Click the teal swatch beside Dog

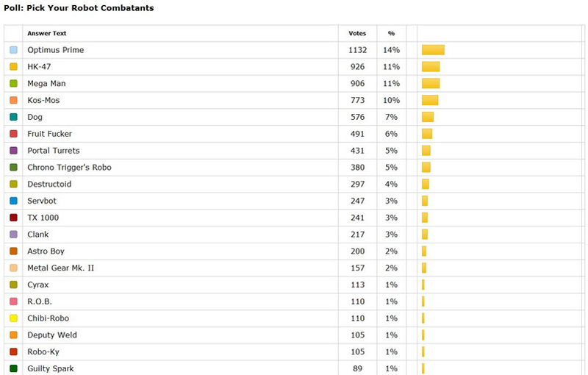[x=13, y=117]
